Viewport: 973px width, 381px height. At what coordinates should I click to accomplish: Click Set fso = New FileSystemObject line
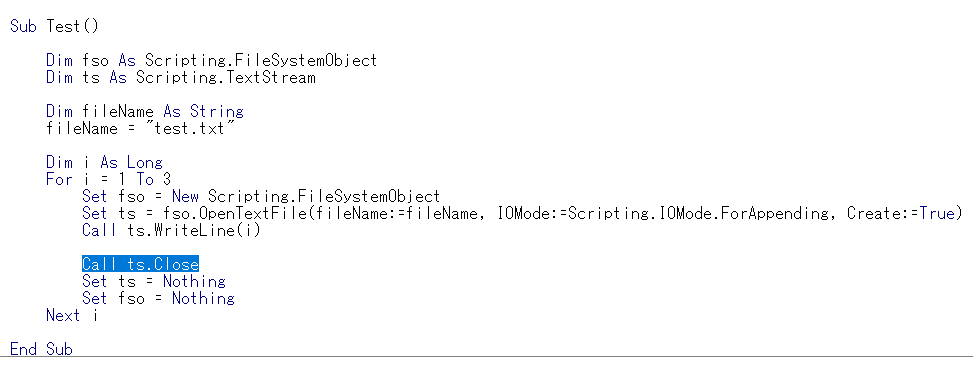coord(261,197)
